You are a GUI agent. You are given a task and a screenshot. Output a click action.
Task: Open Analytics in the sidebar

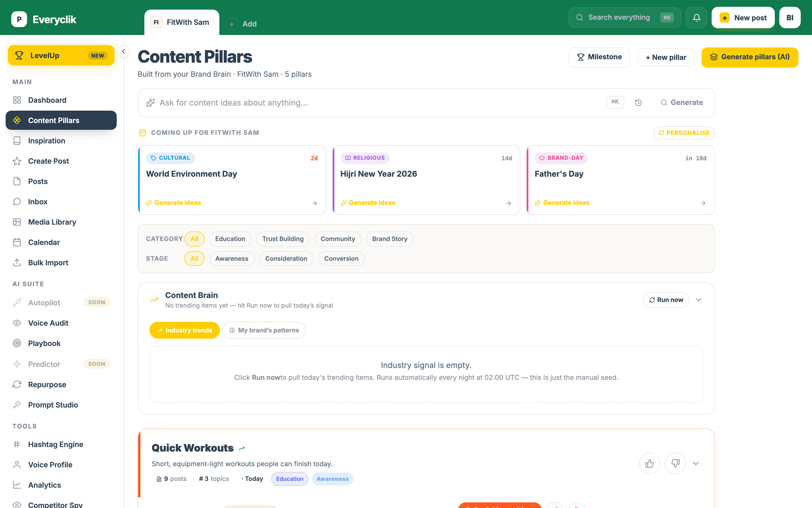pos(61,485)
